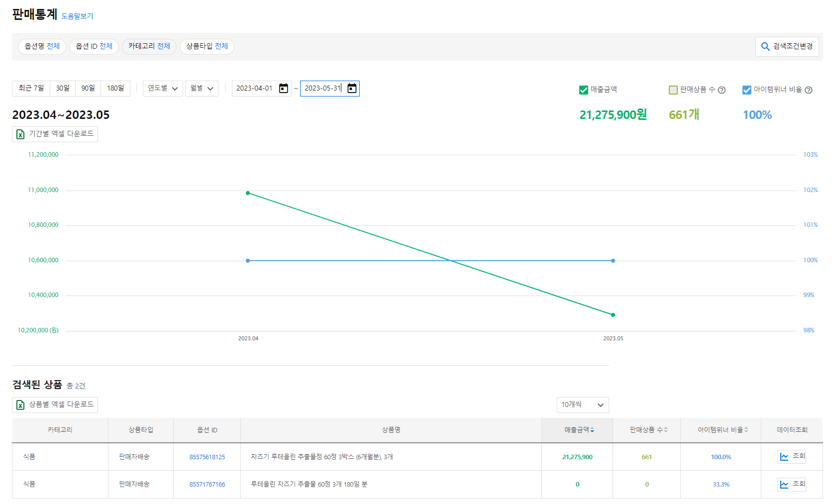Select the 180일 period tab
Image resolution: width=835 pixels, height=504 pixels.
115,88
